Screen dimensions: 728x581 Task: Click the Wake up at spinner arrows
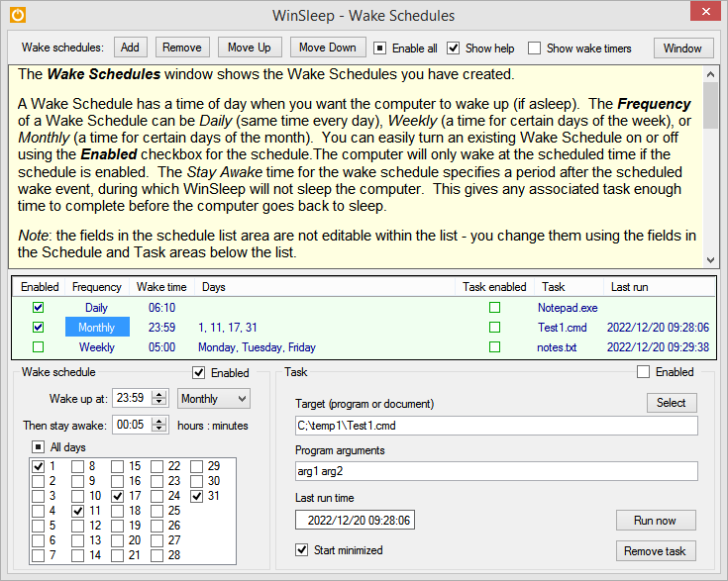click(159, 398)
